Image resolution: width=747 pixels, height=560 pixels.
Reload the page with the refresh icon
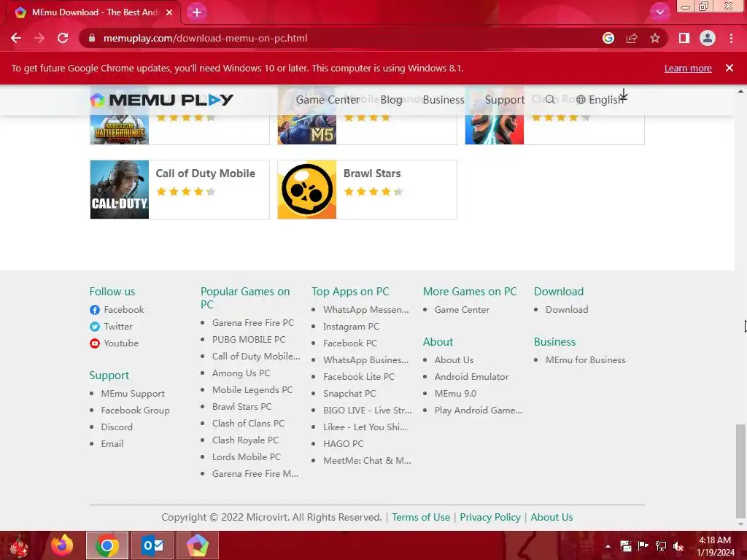[63, 38]
